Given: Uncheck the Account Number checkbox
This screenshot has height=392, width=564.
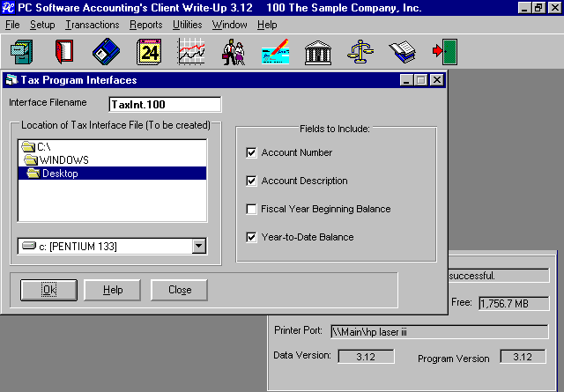Looking at the screenshot, I should [251, 152].
